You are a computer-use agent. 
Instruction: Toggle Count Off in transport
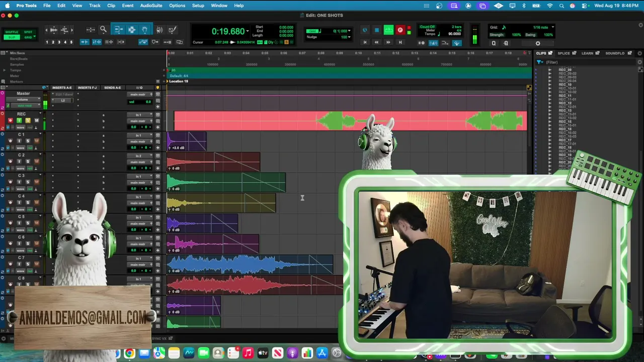point(427,27)
